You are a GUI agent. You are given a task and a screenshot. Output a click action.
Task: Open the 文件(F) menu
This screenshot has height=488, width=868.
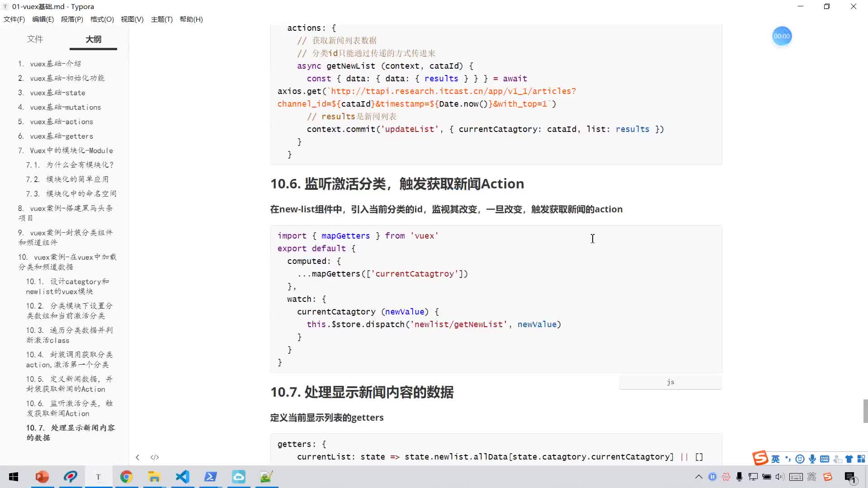click(14, 19)
